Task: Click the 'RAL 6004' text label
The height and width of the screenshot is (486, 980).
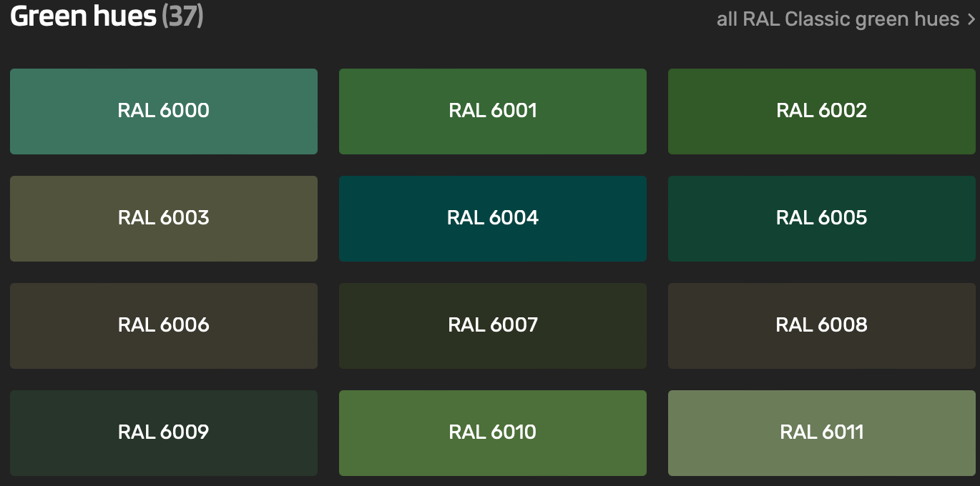Action: click(492, 217)
